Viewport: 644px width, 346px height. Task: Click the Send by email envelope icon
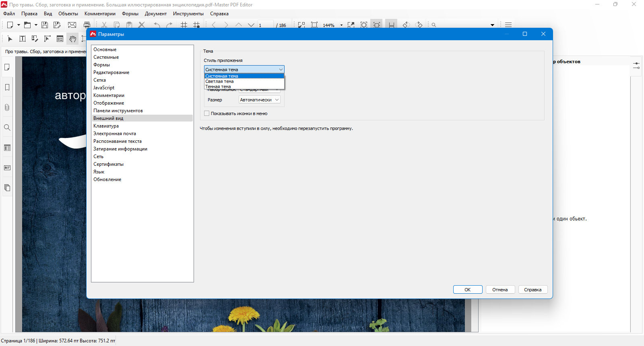[72, 25]
